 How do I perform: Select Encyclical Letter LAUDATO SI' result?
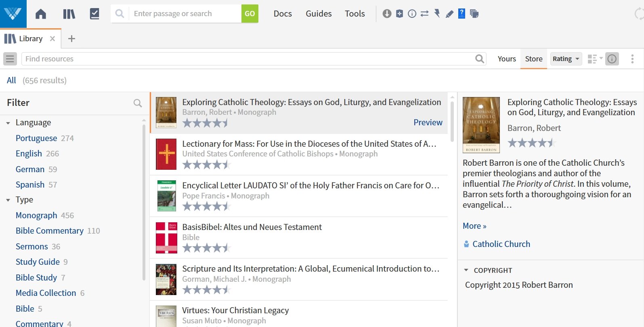tap(299, 196)
